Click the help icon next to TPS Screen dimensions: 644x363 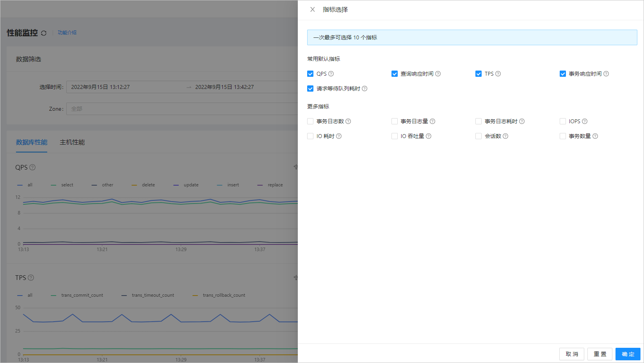498,73
